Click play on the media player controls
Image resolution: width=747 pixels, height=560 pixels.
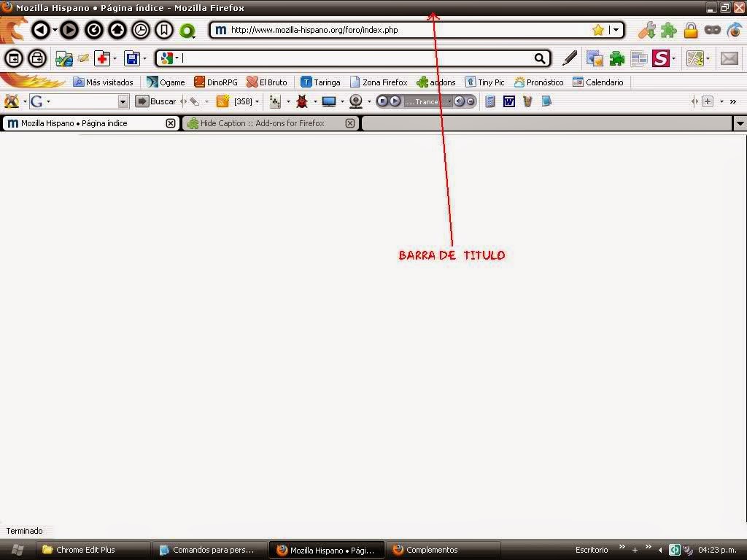394,101
